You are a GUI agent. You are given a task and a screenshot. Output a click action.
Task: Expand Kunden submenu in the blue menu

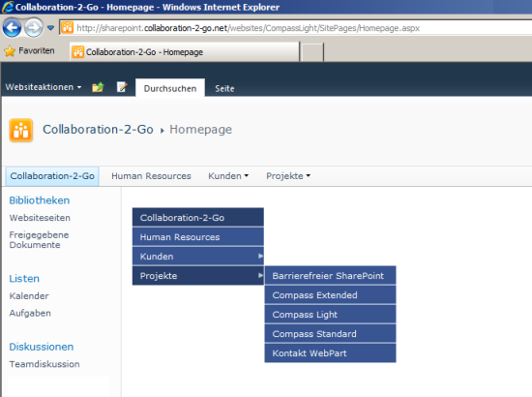(x=197, y=256)
